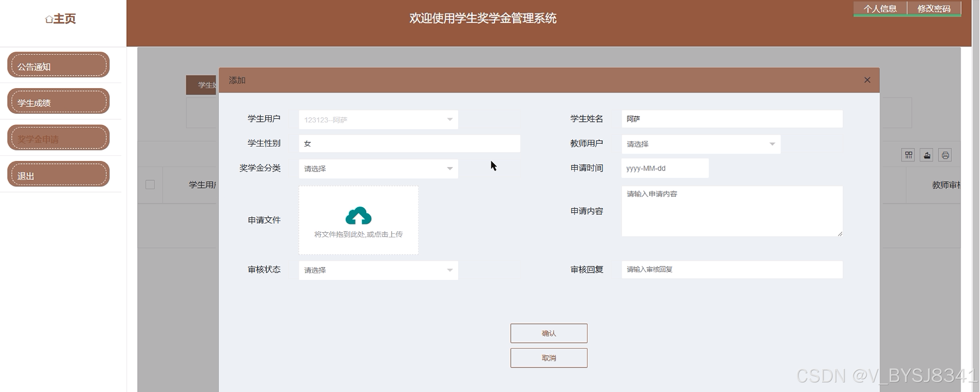980x392 pixels.
Task: Toggle the table header select-all checkbox
Action: [x=150, y=185]
